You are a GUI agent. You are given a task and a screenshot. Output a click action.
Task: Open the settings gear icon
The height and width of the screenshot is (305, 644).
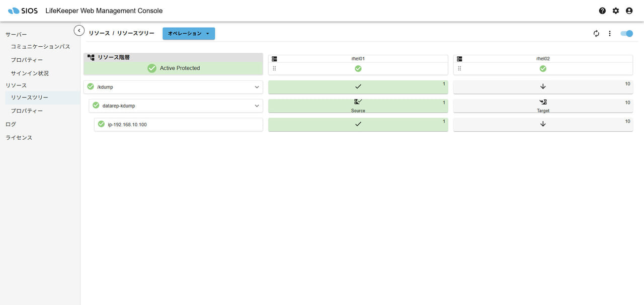(x=616, y=11)
